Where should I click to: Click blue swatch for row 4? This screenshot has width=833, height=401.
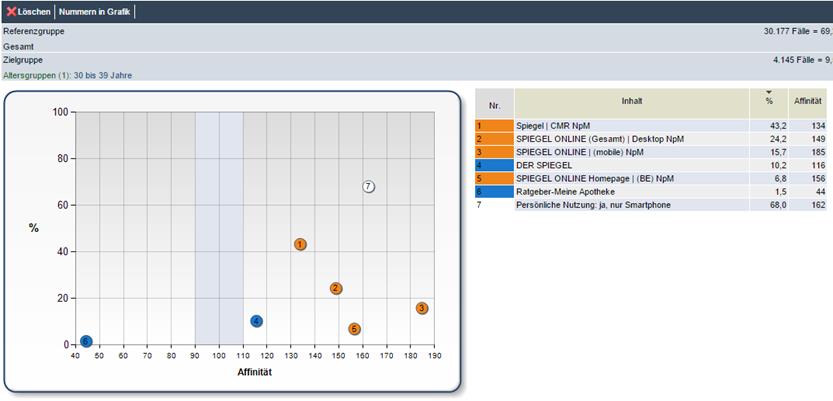click(x=495, y=165)
